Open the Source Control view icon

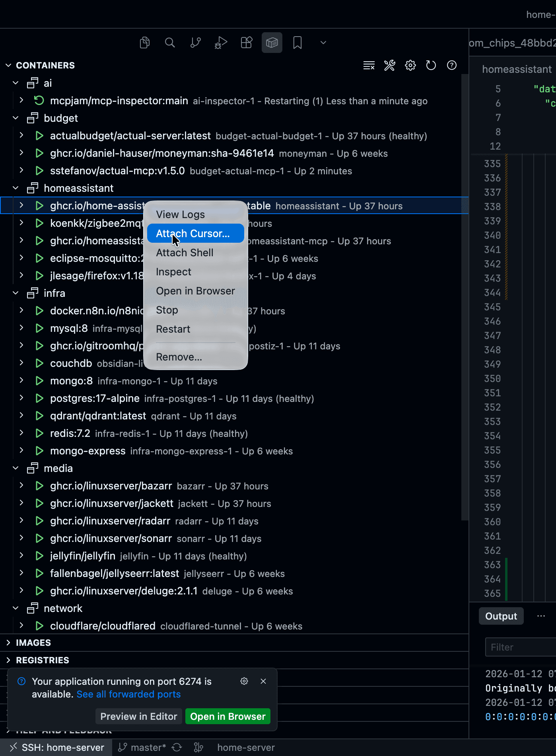pyautogui.click(x=195, y=43)
